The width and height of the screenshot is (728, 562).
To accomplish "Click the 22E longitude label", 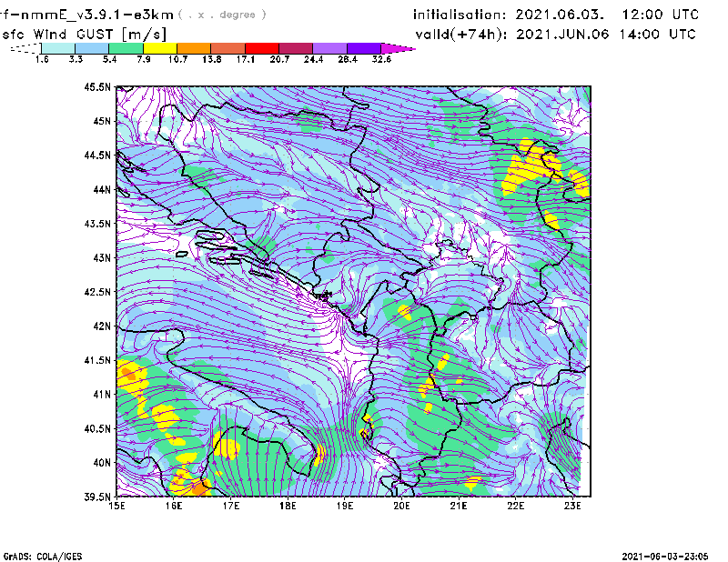I will pos(515,506).
